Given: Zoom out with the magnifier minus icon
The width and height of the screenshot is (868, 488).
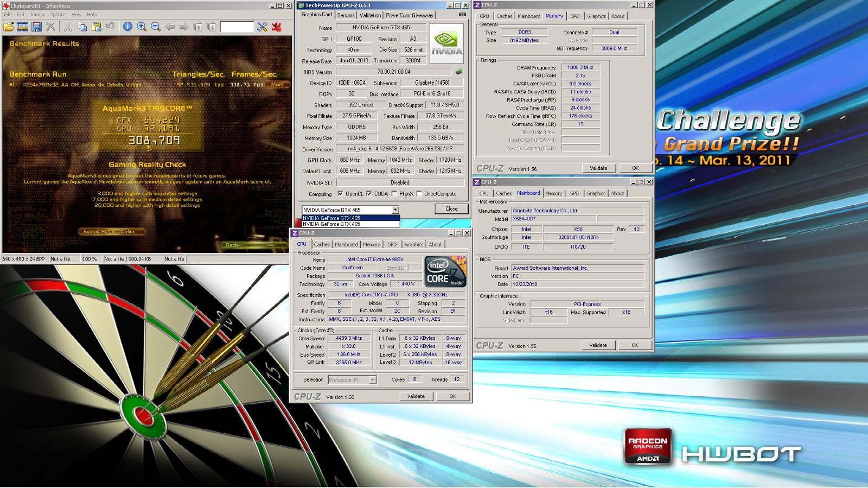Looking at the screenshot, I should (x=156, y=27).
